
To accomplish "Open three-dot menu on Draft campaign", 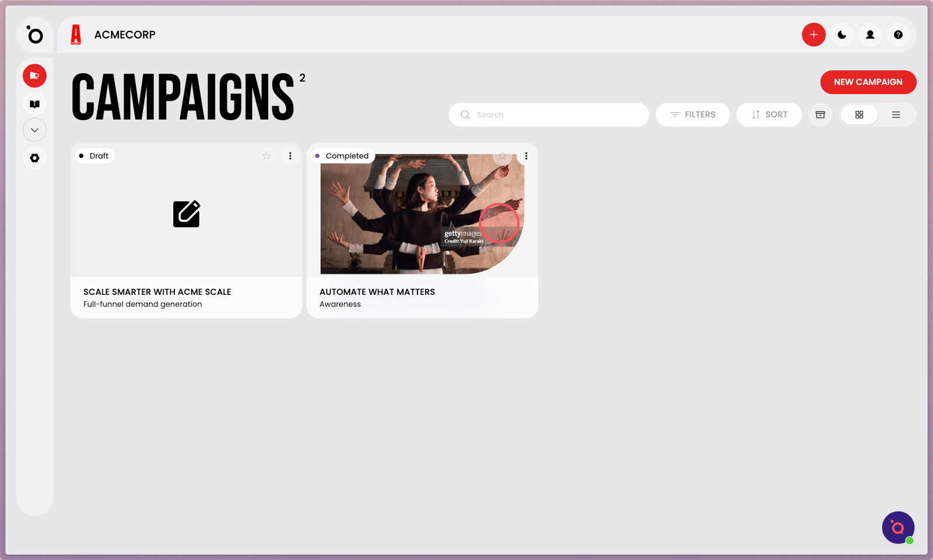I will (290, 156).
